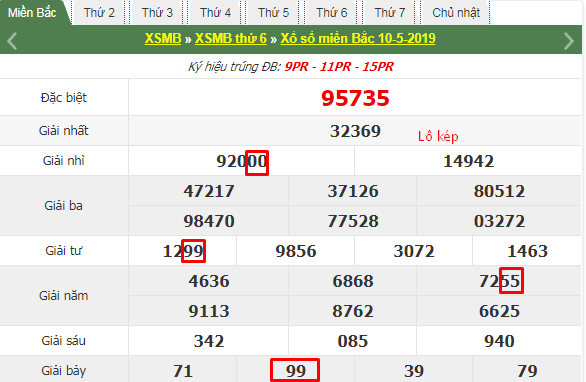
Task: Click first prize number 32369
Action: (355, 131)
